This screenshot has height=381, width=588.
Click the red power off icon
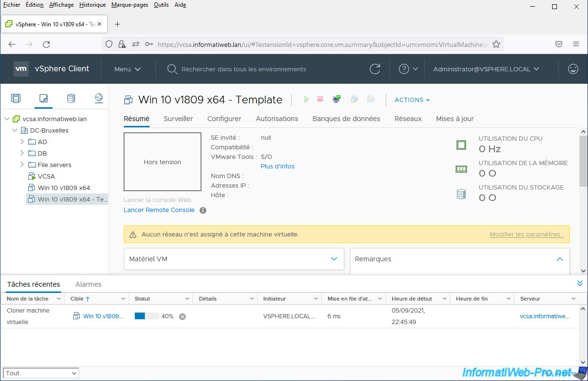coord(320,99)
